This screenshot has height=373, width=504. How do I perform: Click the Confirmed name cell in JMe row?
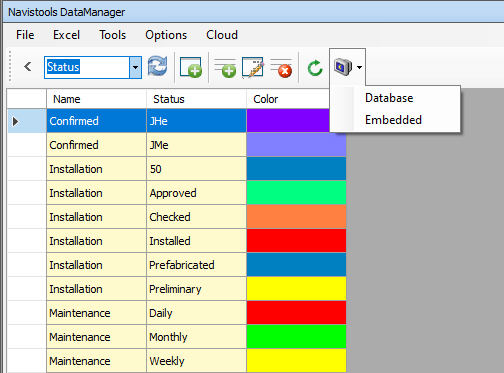tap(96, 145)
